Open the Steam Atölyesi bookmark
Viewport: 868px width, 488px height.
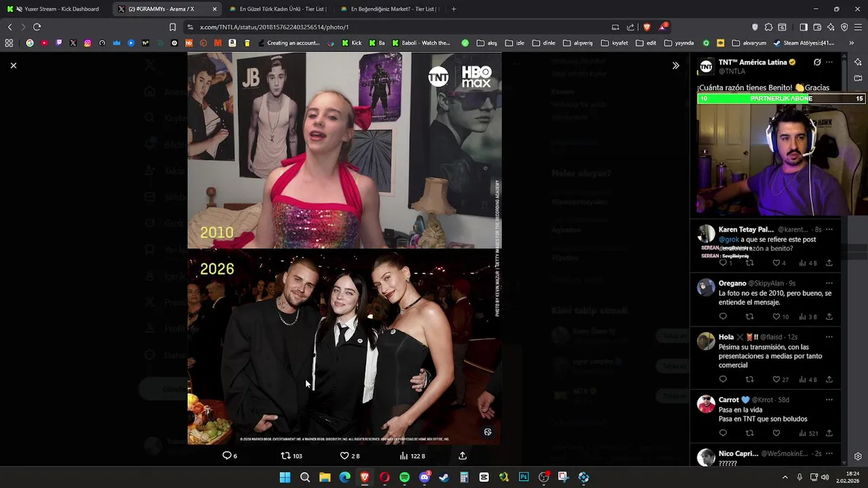[x=804, y=43]
